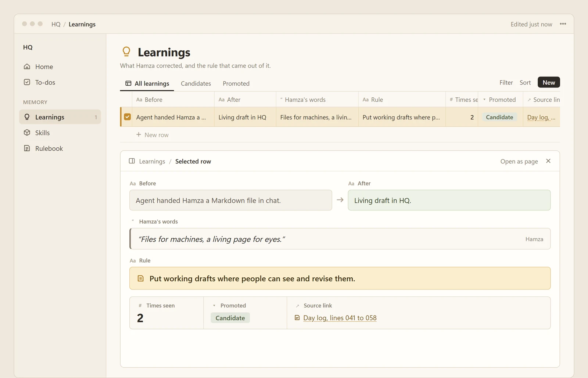Add a New row to the table
Screen dimensions: 588x378
tap(153, 135)
